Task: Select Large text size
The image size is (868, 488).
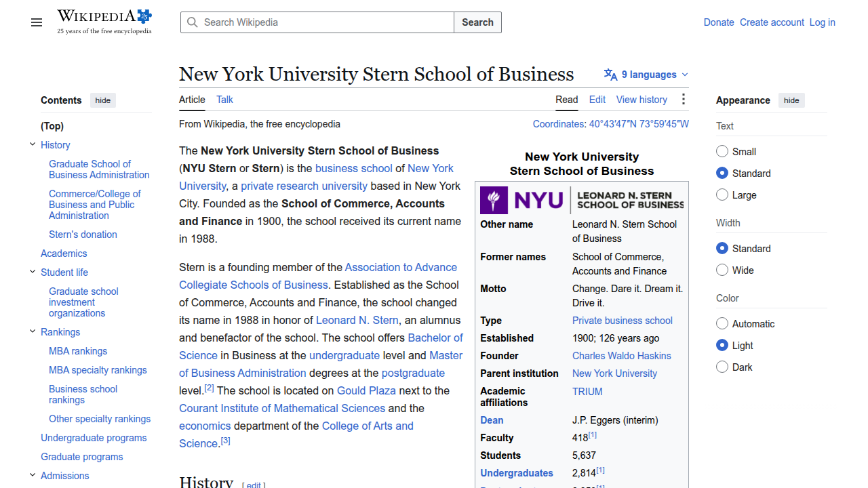Action: tap(722, 195)
